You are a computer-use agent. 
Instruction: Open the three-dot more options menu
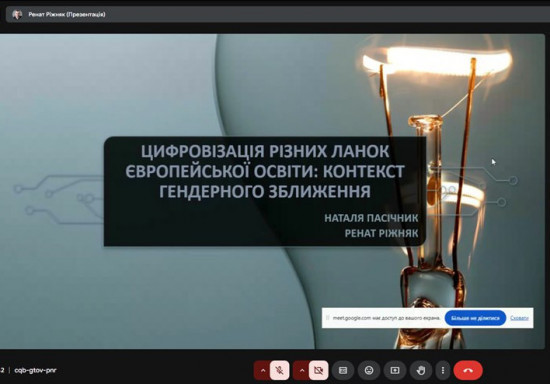pos(443,370)
